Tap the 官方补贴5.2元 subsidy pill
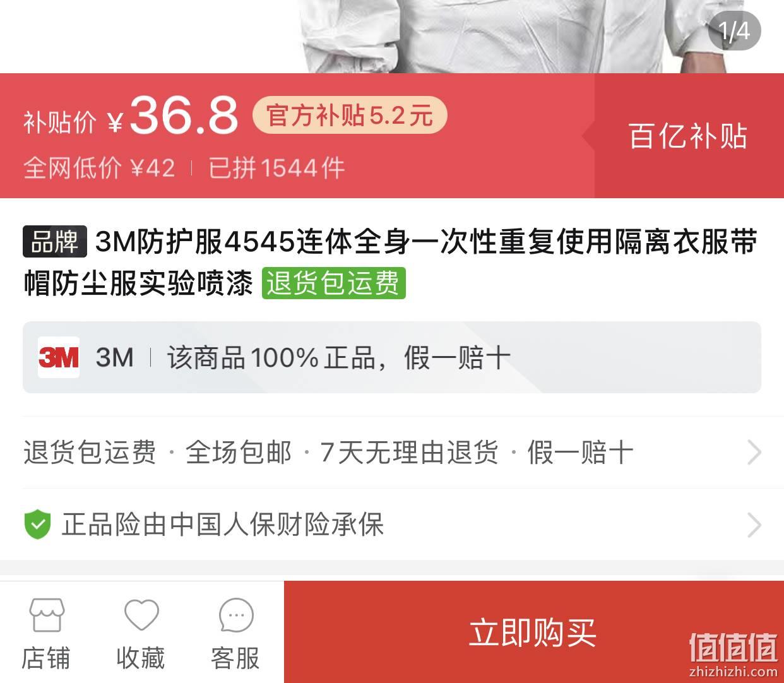 [349, 116]
